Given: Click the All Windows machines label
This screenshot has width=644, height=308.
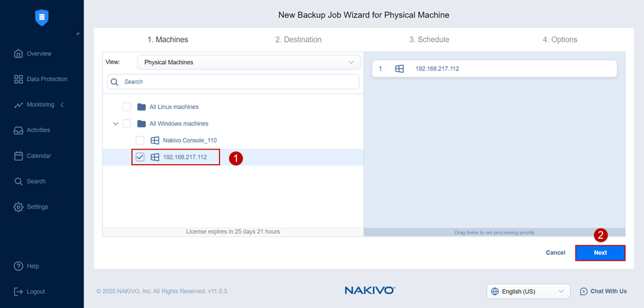Looking at the screenshot, I should (179, 124).
